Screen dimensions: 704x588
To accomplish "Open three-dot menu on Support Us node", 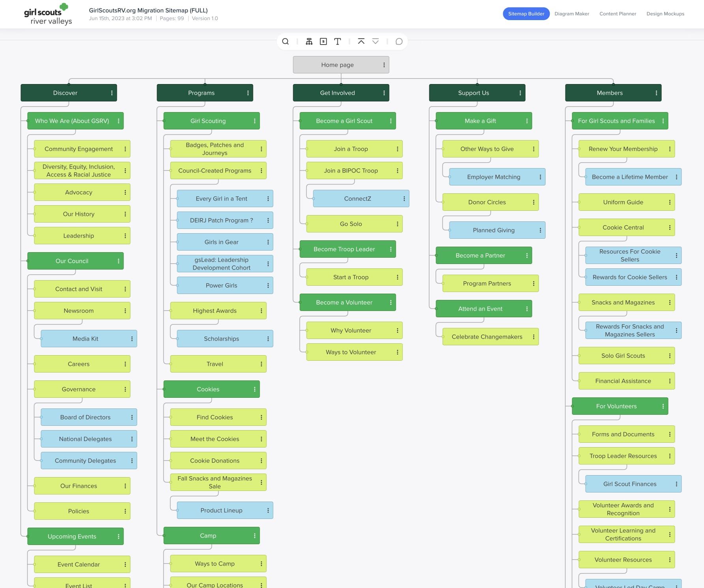I will click(520, 93).
